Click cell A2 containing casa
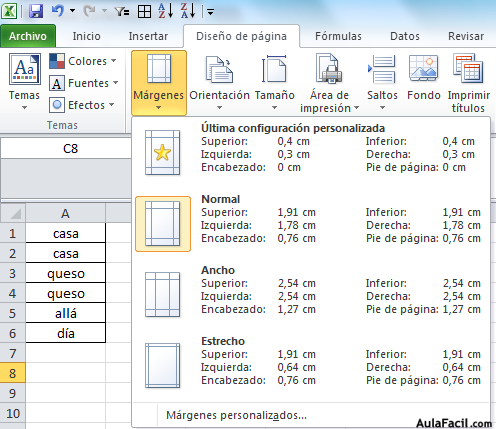 [66, 253]
